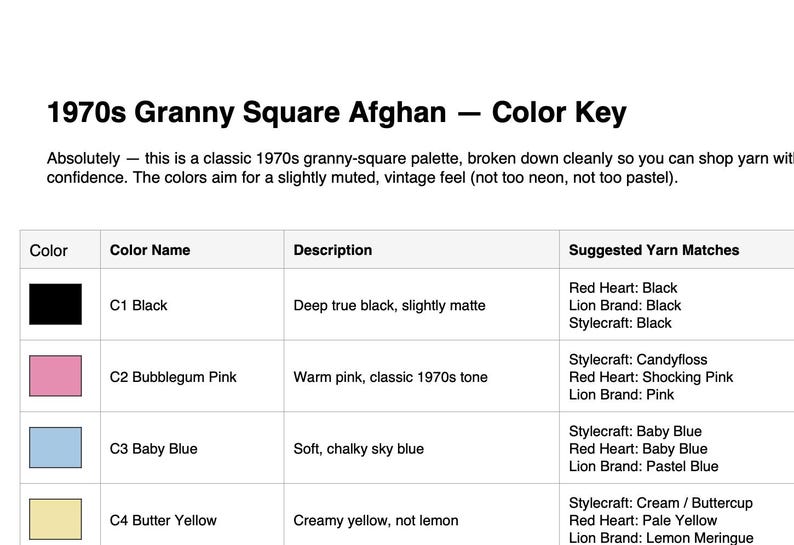Click the baby blue swatch
Image resolution: width=794 pixels, height=545 pixels.
pyautogui.click(x=55, y=447)
